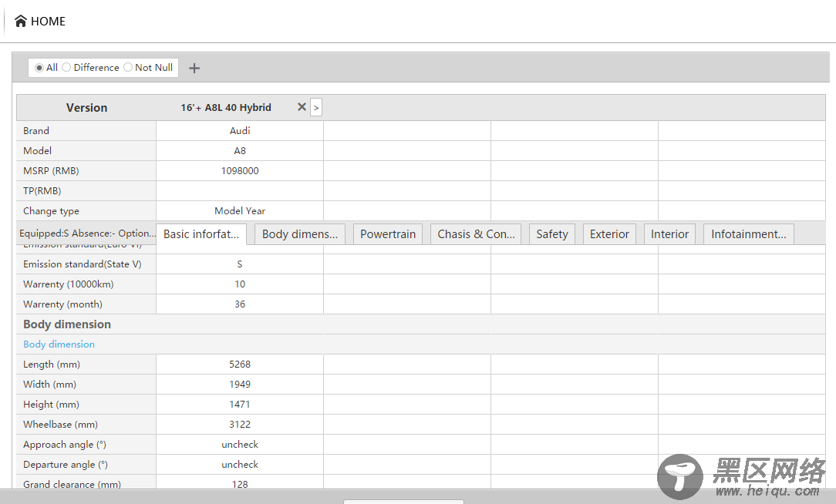Add a version with the plus icon
Screen dimensions: 836x504
194,68
